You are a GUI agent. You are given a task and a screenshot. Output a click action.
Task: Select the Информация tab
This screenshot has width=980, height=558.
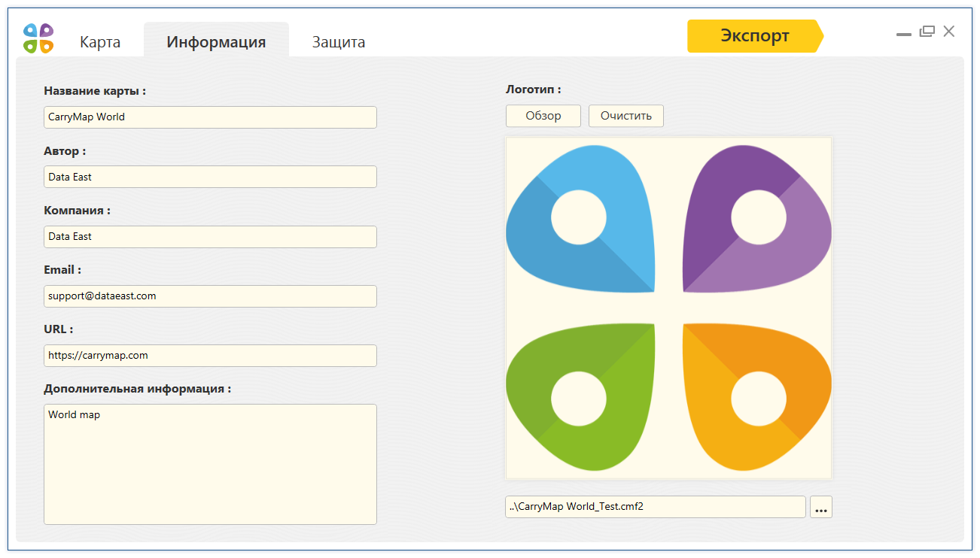point(216,41)
